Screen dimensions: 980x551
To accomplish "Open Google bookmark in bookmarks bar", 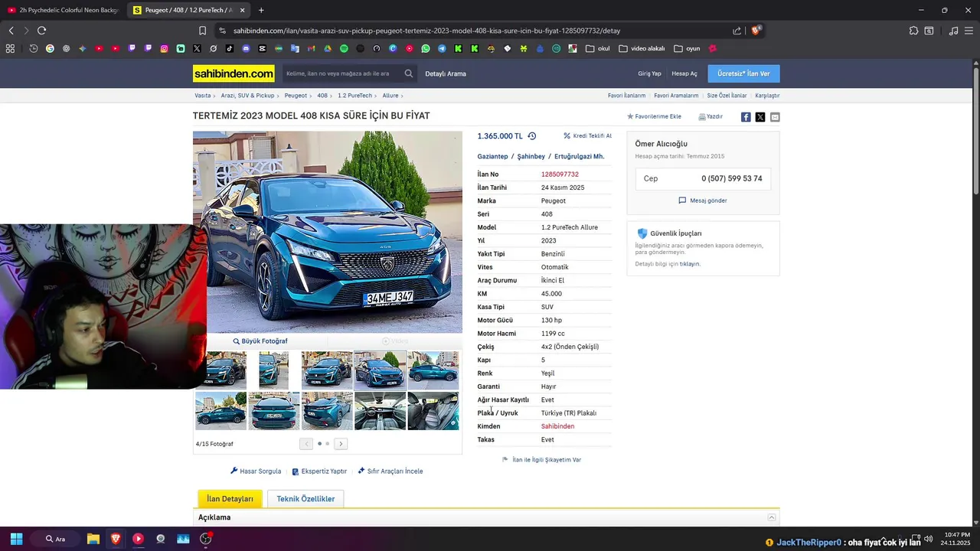I will pos(50,48).
